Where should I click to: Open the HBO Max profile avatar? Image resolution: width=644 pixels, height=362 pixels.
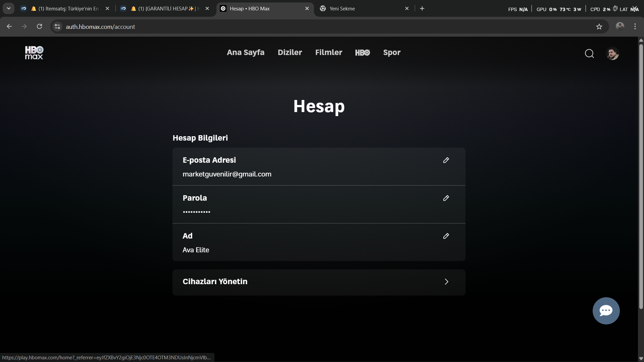point(612,54)
